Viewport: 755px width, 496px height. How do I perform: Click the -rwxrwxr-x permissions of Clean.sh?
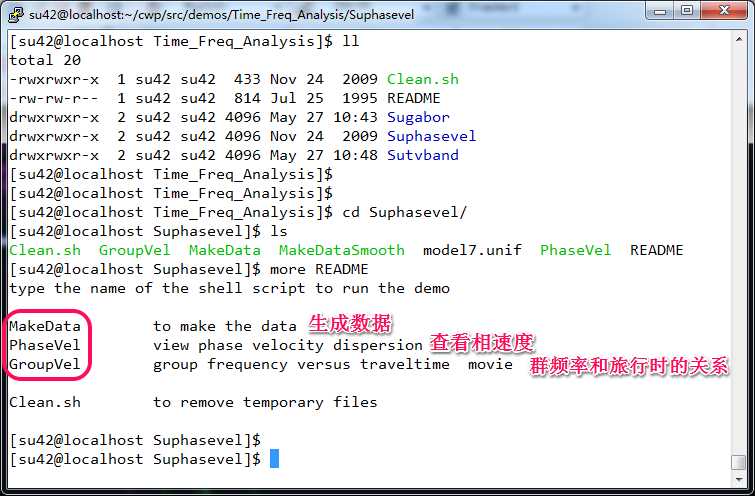coord(54,79)
